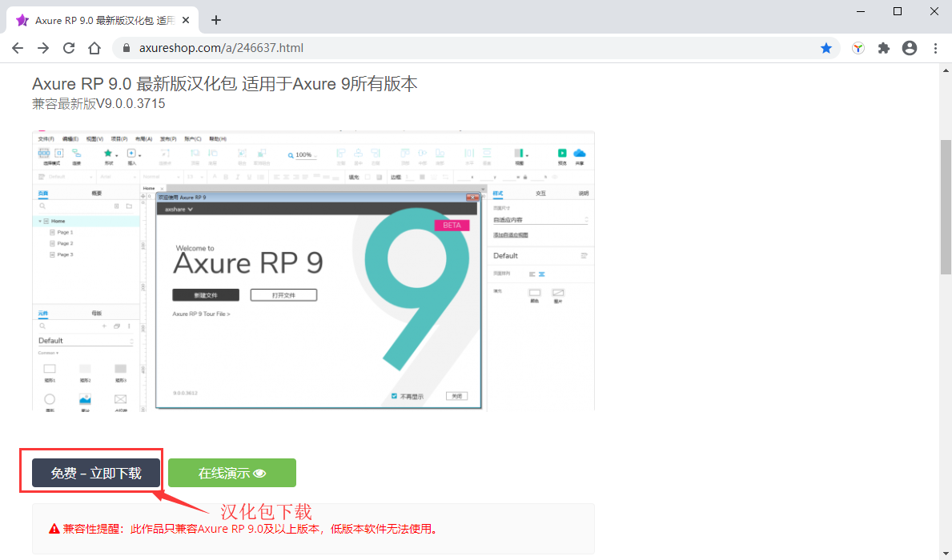Click the 免费 – 立即下载 download button
Image resolution: width=952 pixels, height=560 pixels.
click(x=95, y=473)
